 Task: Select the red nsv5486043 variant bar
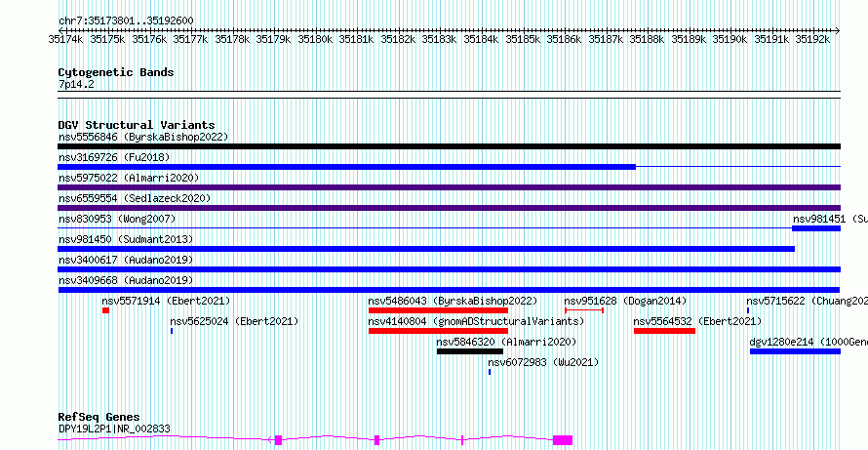tap(438, 310)
